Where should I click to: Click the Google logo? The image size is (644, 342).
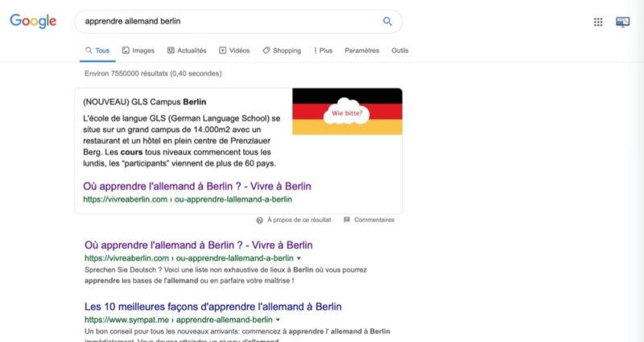pyautogui.click(x=33, y=21)
